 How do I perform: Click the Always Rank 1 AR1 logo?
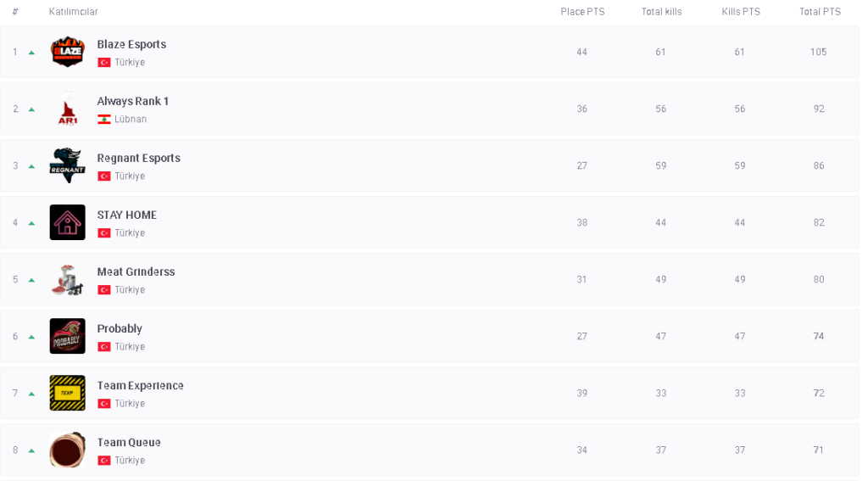click(x=67, y=109)
